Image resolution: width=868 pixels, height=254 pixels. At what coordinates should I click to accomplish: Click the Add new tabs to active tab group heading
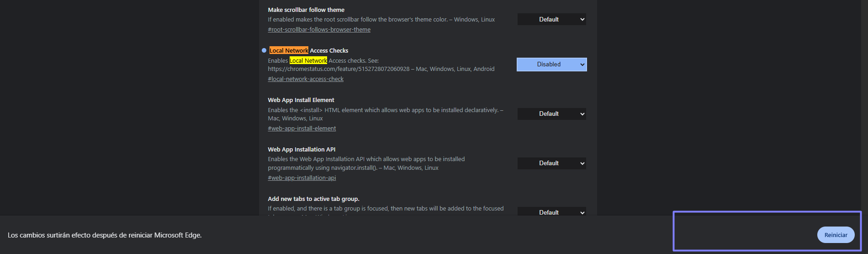313,199
